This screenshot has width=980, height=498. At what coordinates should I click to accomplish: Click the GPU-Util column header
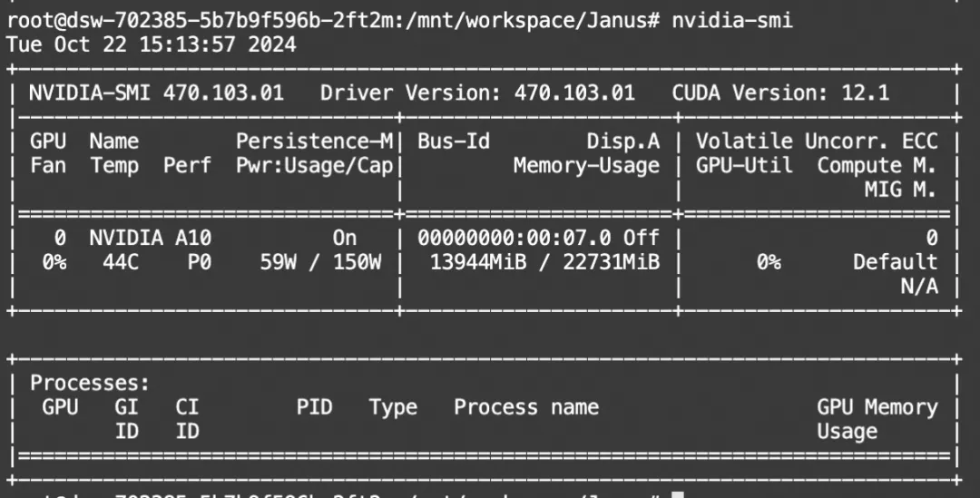coord(744,165)
